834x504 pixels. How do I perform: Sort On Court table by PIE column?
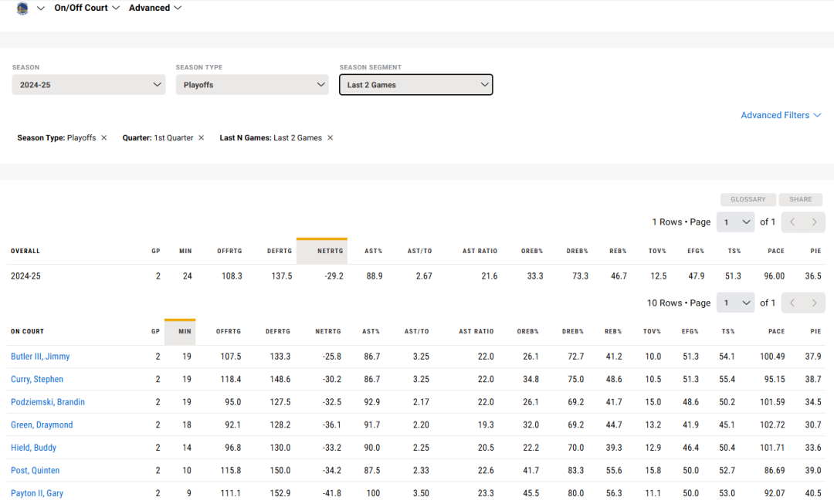(x=816, y=331)
